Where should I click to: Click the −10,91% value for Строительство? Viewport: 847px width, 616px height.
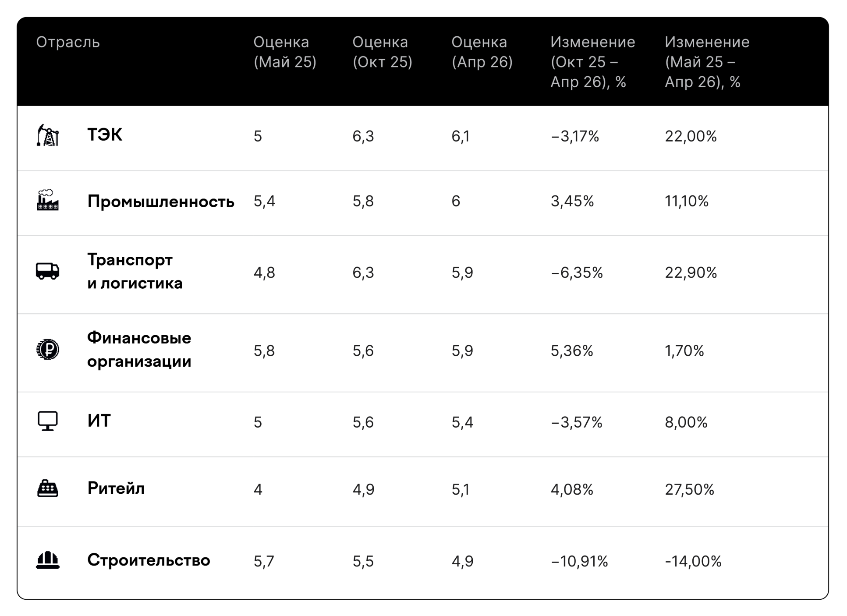(x=579, y=561)
